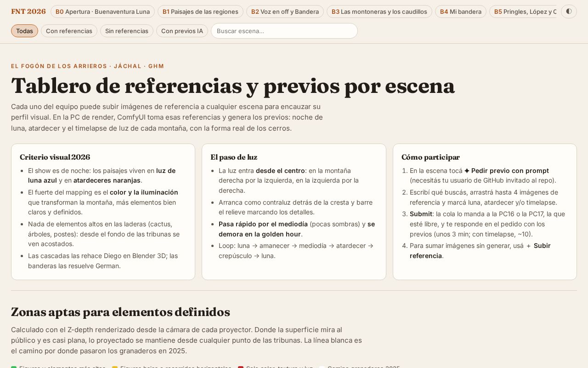Go to B1 Paisajes de las regiones
The height and width of the screenshot is (368, 588).
tap(200, 11)
